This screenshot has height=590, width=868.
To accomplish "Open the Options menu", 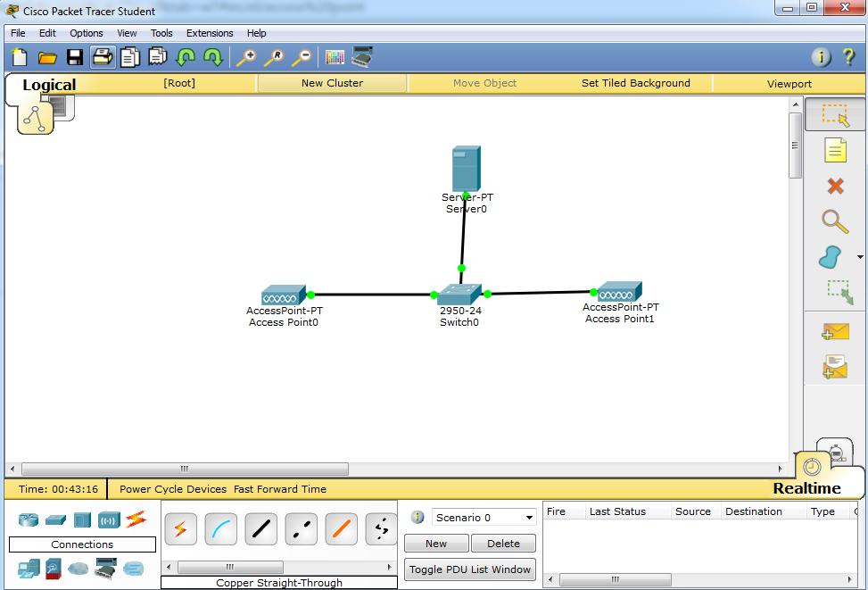I will point(87,33).
